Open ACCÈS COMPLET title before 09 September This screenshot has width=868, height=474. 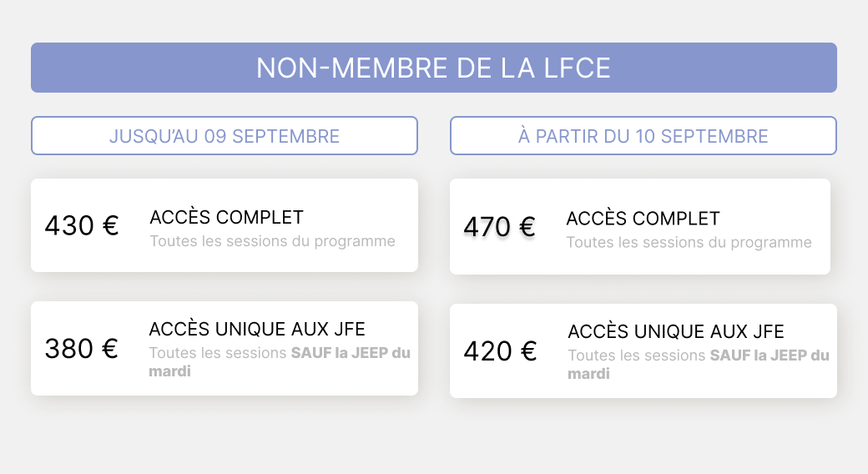tap(226, 218)
